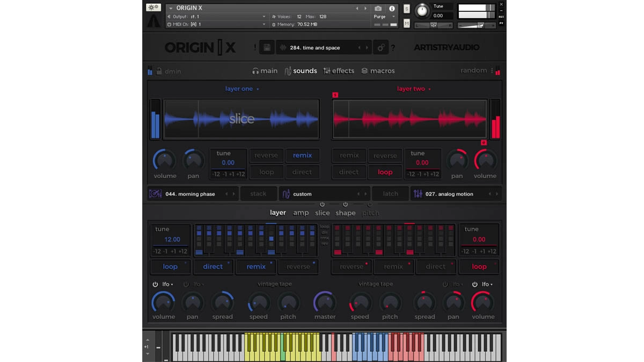The image size is (644, 362).
Task: Toggle layer one pan lfo power
Action: (186, 284)
